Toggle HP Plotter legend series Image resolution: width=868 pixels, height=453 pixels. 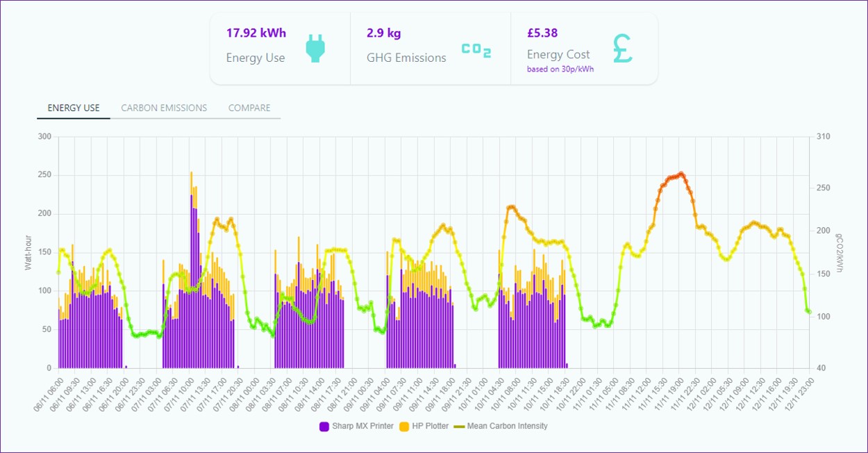pyautogui.click(x=424, y=427)
